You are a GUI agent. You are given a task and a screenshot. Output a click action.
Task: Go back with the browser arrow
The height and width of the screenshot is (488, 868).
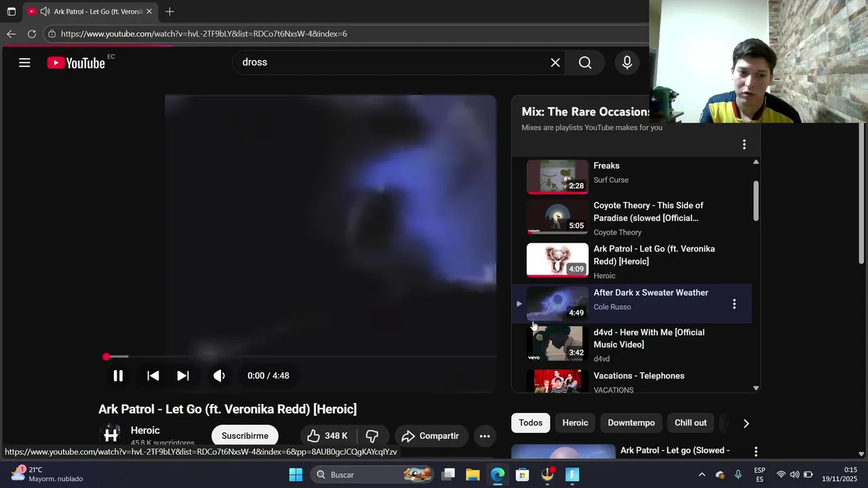[x=12, y=34]
